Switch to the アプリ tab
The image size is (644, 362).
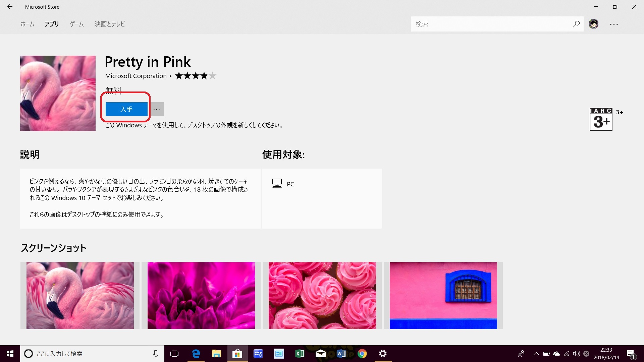pos(52,24)
